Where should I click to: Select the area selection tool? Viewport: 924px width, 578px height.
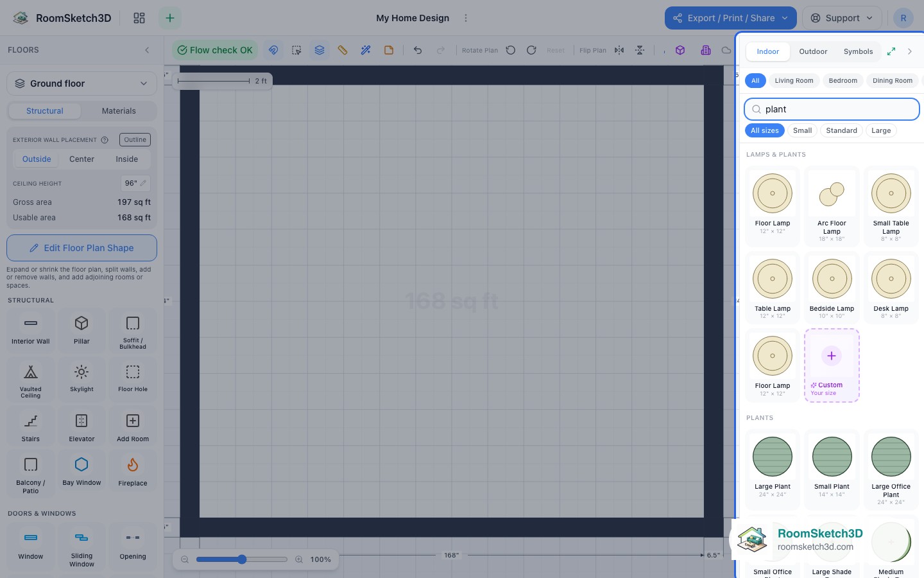pyautogui.click(x=296, y=50)
